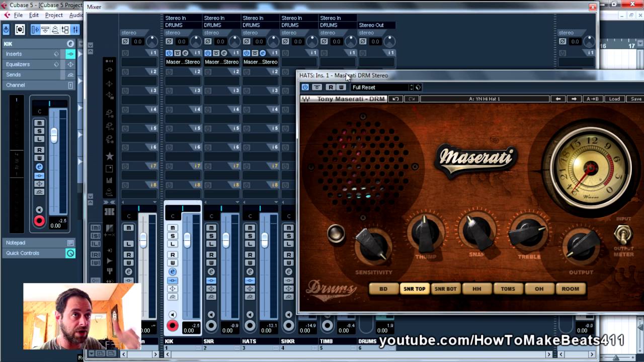
Task: Open the Full Reset preset dropdown
Action: point(381,87)
